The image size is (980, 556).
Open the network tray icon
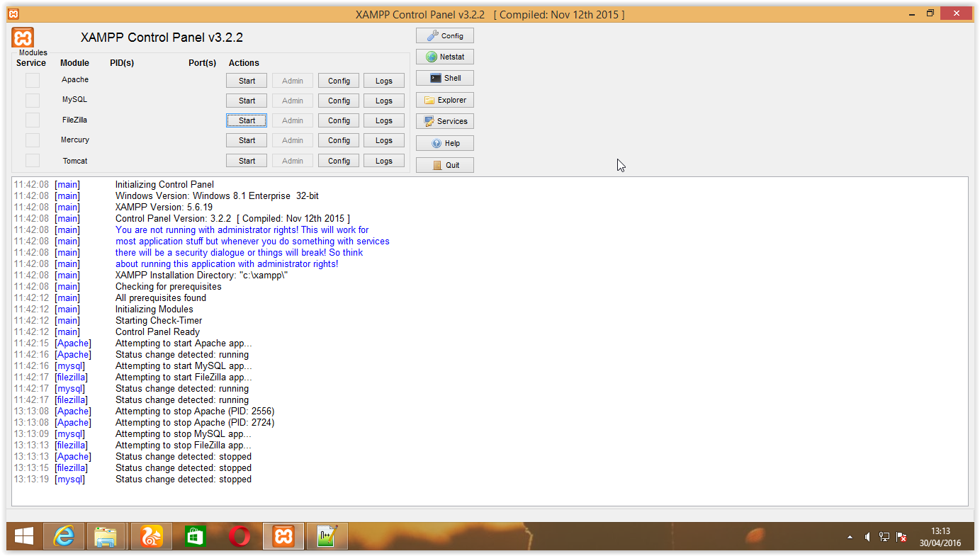coord(884,537)
